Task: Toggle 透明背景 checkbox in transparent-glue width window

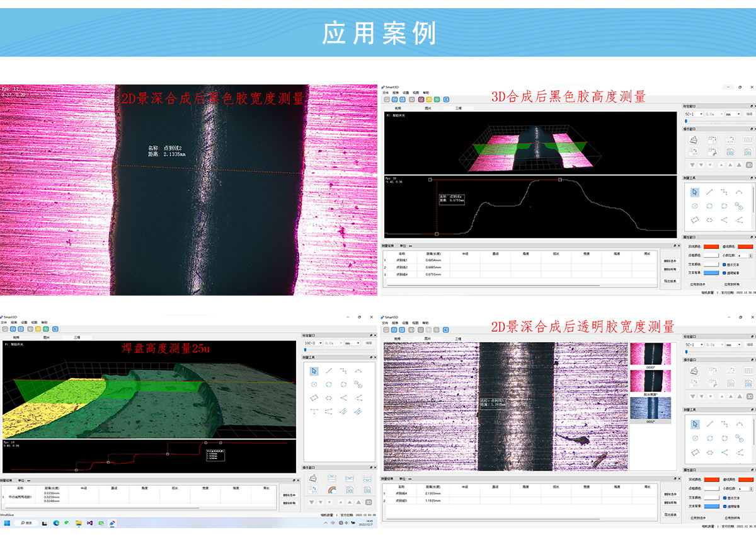Action: click(x=724, y=505)
